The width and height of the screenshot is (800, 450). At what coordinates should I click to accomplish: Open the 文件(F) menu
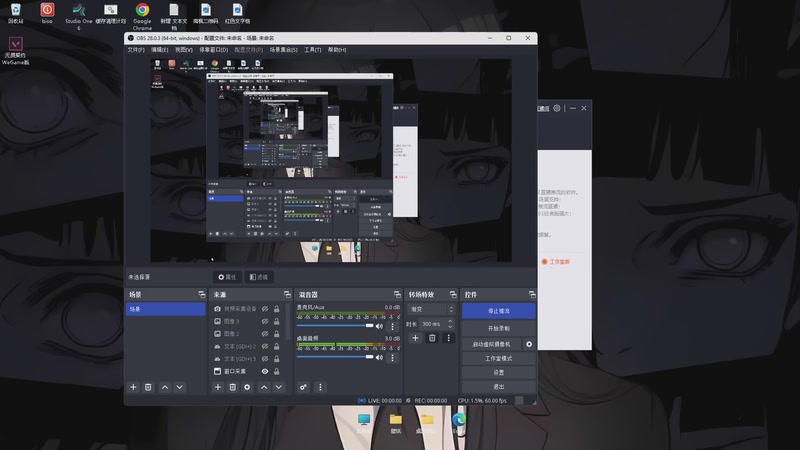(x=136, y=49)
